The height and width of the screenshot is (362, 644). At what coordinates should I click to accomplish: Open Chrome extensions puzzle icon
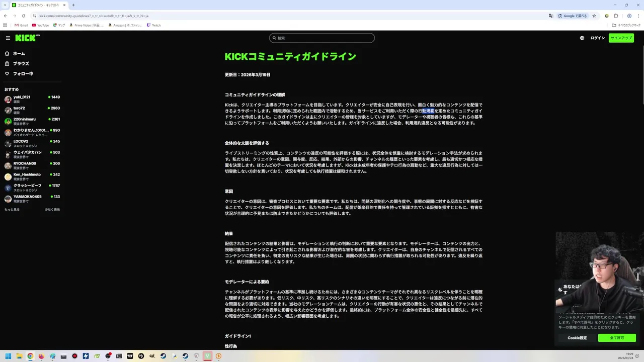tap(616, 16)
